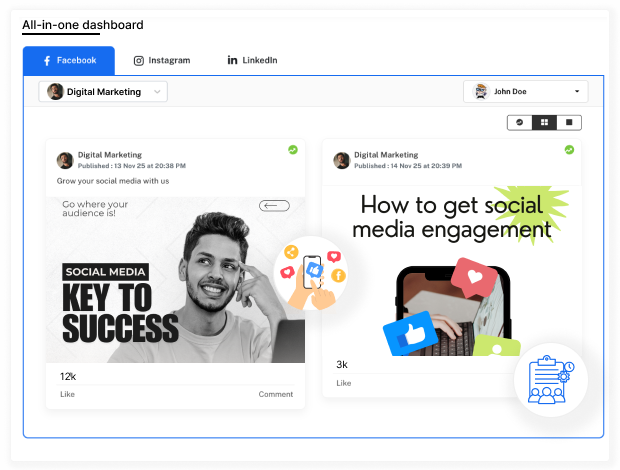This screenshot has width=620, height=470.
Task: Click the clipboard team management icon
Action: click(551, 379)
